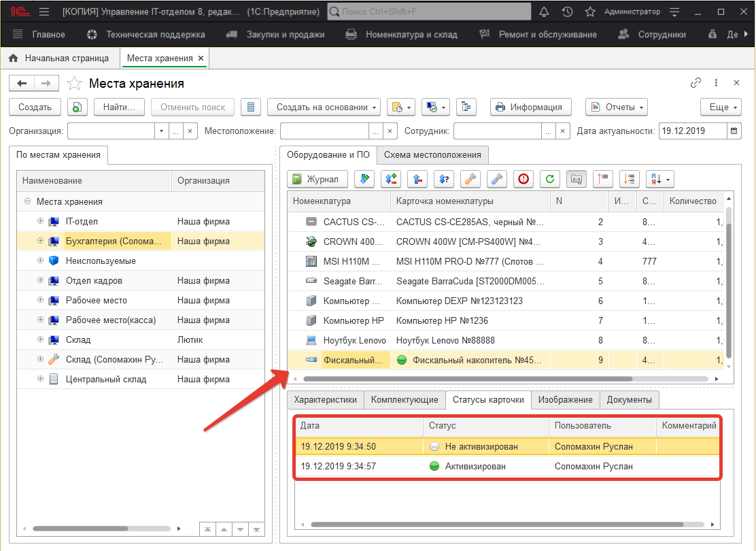Click the green refresh icon in equipment toolbar
The height and width of the screenshot is (551, 756).
pyautogui.click(x=550, y=179)
